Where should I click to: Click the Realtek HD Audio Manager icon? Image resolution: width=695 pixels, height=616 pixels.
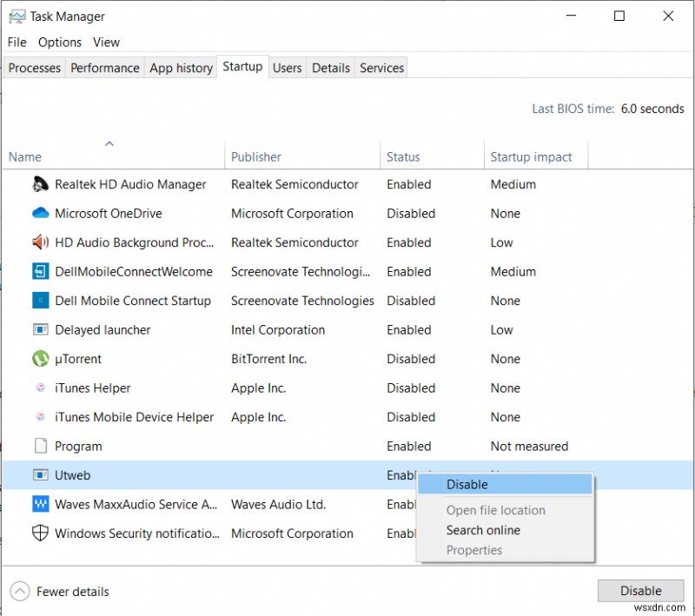pos(39,184)
